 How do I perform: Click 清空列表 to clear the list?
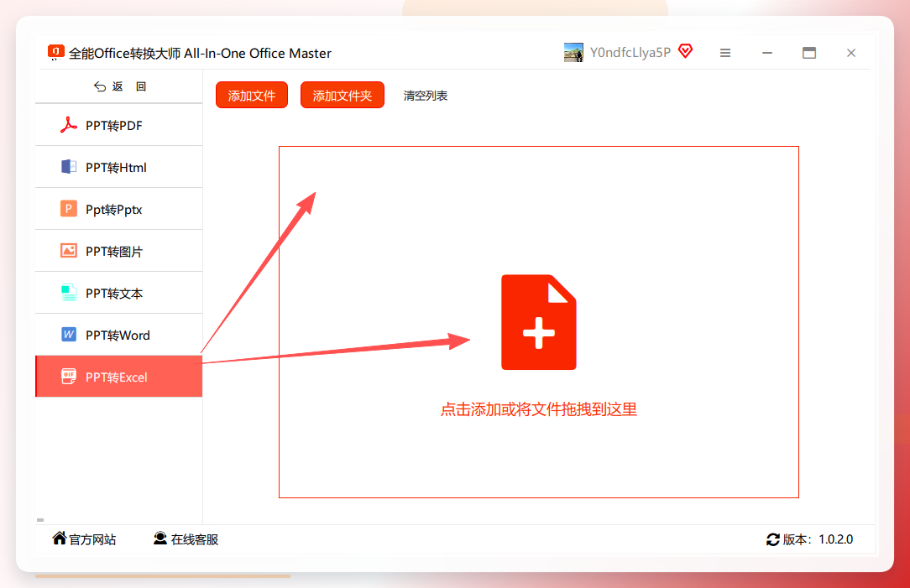[426, 96]
